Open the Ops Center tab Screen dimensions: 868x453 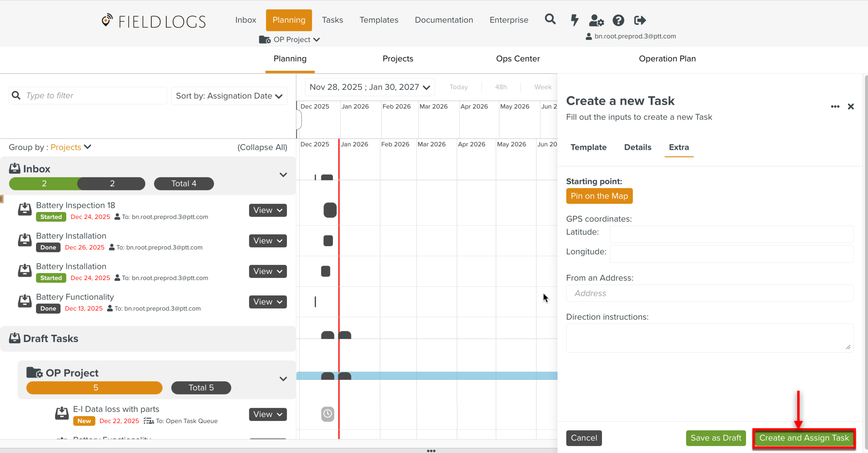point(518,59)
